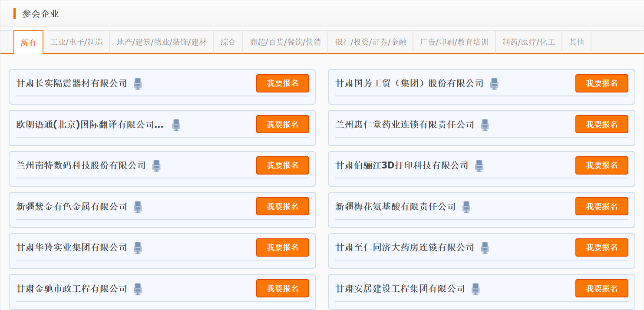
Task: Click microphone icon beside 新疆梅花氨基酸有限责任公司
Action: pos(466,207)
